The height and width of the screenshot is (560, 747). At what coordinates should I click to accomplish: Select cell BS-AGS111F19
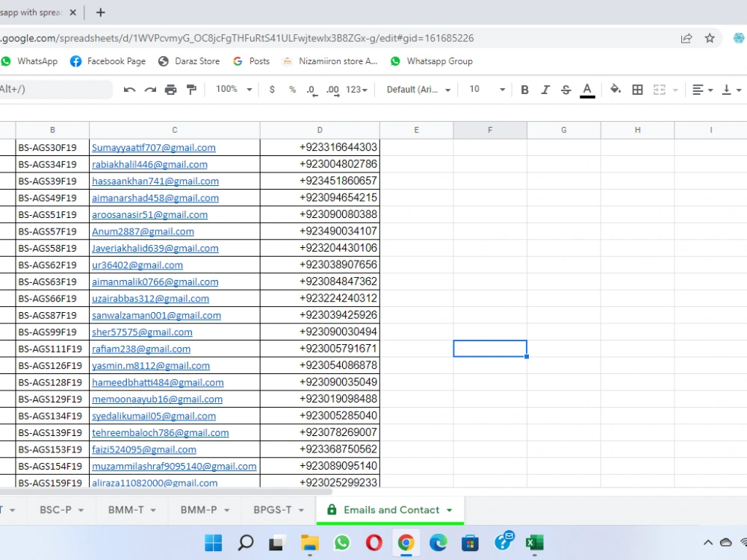[52, 349]
